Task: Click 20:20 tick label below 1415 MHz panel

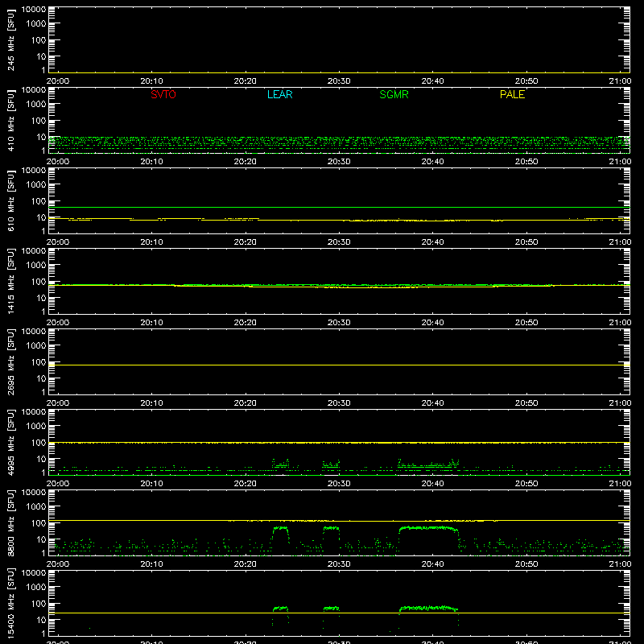Action: coord(246,323)
